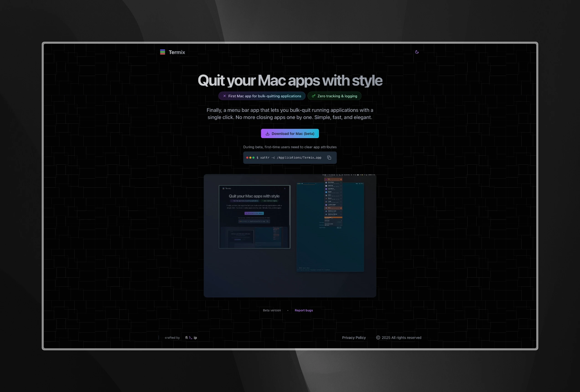Click the 'During beta, first-time users' note
This screenshot has height=392, width=580.
pos(290,147)
